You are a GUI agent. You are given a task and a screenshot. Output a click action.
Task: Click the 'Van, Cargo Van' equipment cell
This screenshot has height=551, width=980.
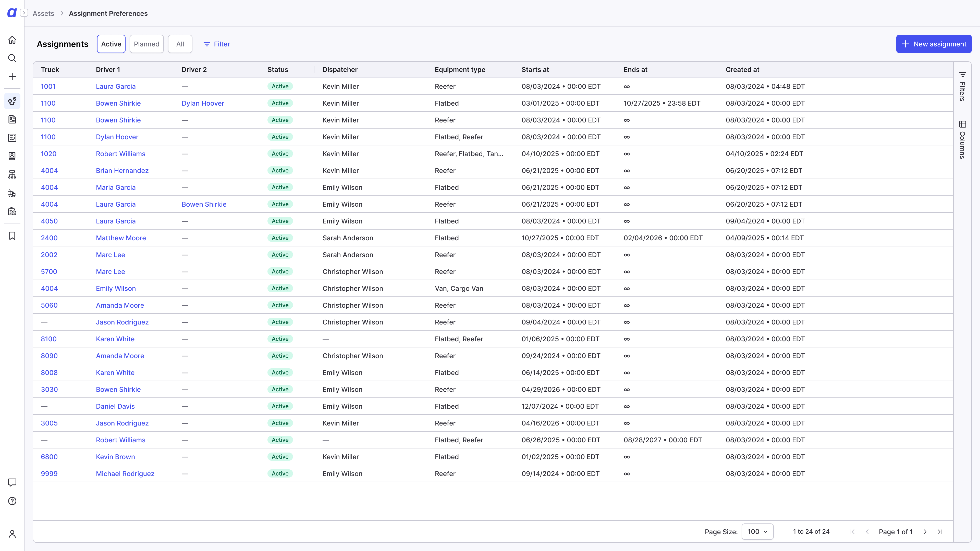(x=459, y=288)
